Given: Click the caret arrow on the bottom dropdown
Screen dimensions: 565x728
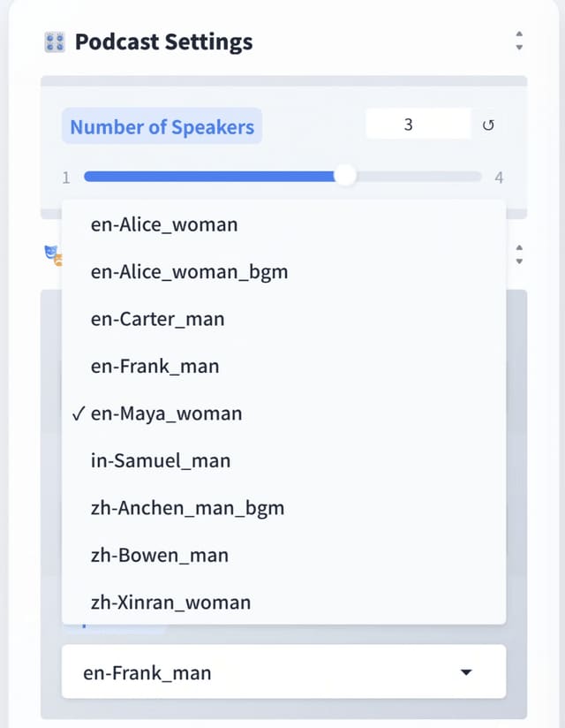Looking at the screenshot, I should click(467, 672).
